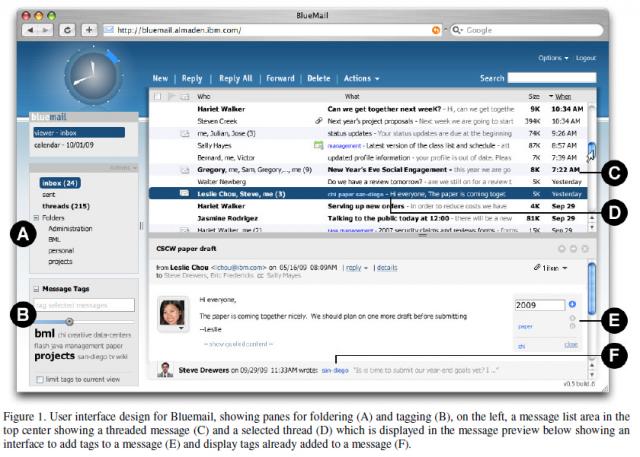The image size is (640, 457).
Task: Click the browser plus add-bookmark button
Action: coord(89,30)
